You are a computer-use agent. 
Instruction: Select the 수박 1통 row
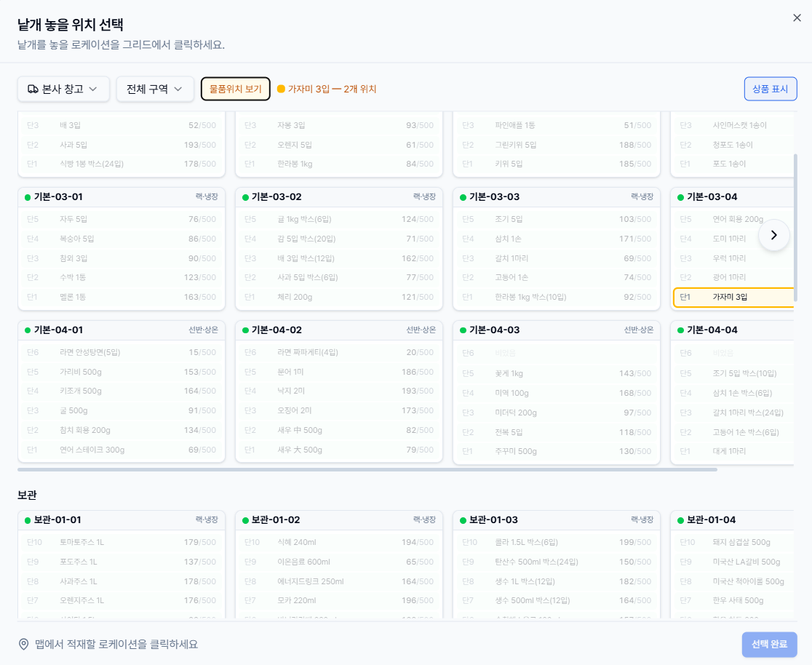click(122, 278)
